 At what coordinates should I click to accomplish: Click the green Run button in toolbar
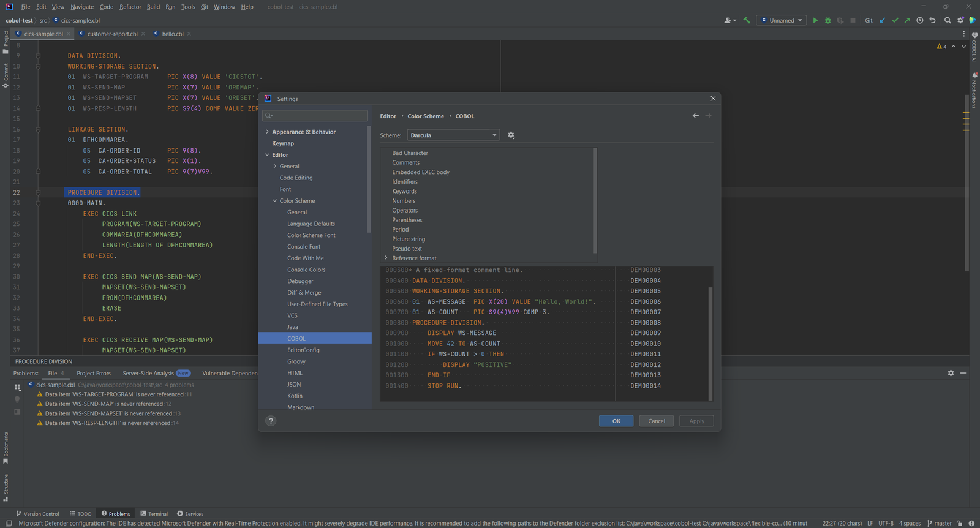(815, 20)
